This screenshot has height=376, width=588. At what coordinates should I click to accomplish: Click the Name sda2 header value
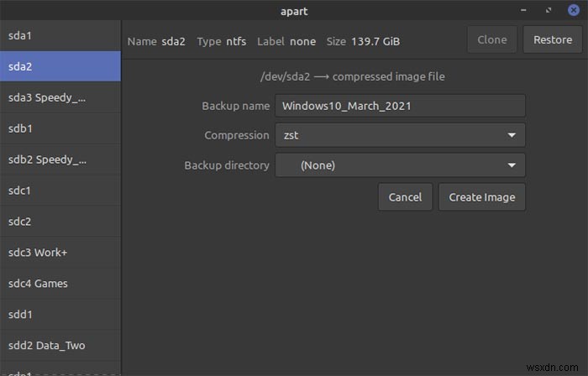click(173, 41)
